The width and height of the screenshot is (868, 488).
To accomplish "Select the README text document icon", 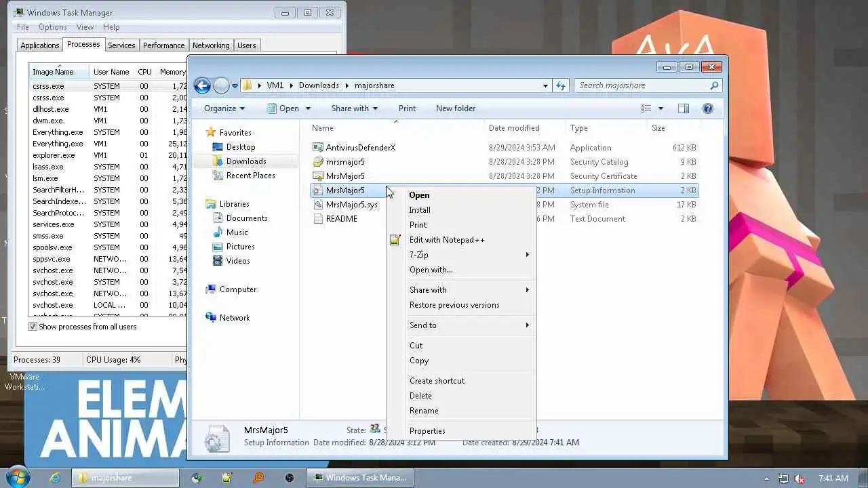I will (x=318, y=219).
